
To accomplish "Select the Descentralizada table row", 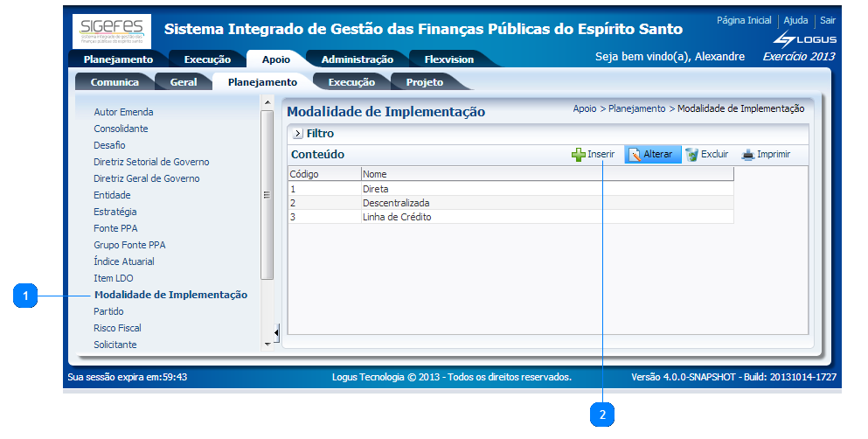I will [396, 203].
